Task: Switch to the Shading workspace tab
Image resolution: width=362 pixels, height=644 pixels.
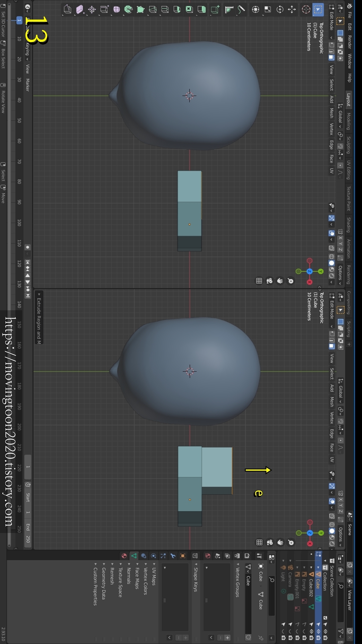Action: pyautogui.click(x=349, y=225)
